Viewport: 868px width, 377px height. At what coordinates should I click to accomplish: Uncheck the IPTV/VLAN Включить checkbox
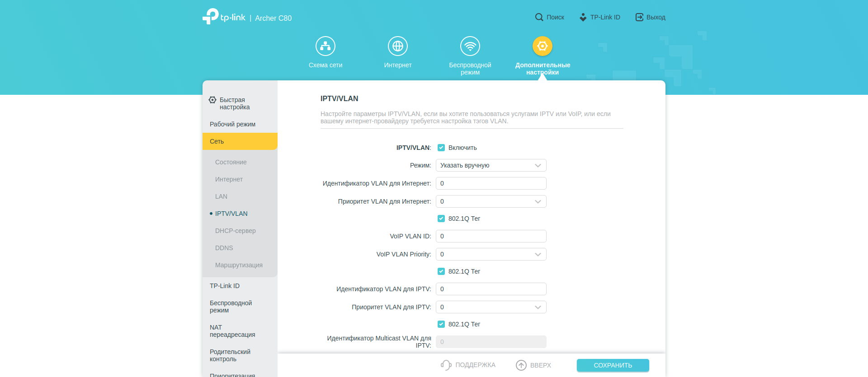pos(441,148)
